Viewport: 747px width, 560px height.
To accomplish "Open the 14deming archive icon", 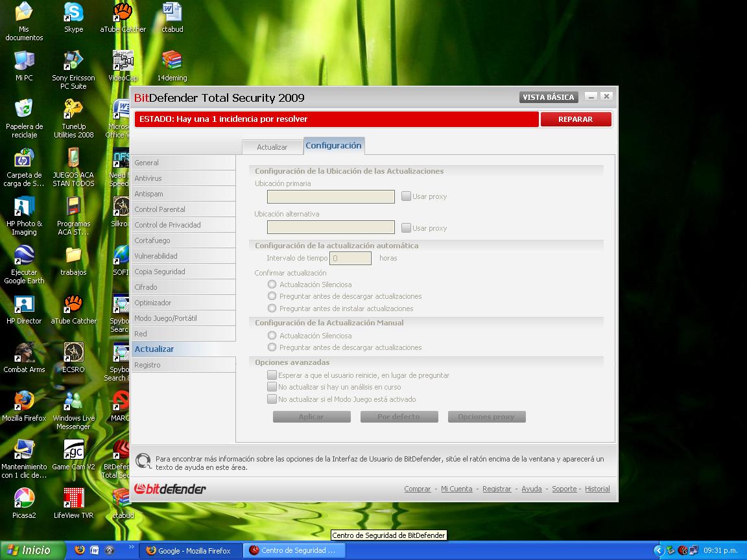I will [172, 65].
